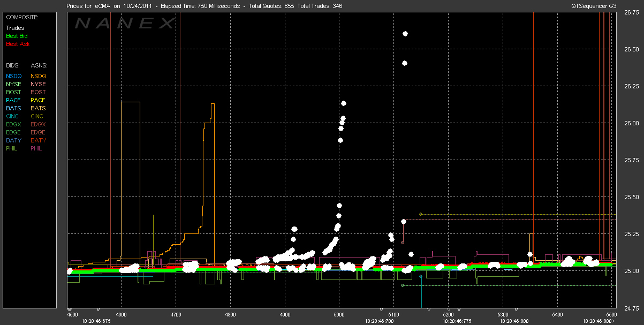Click the 26.25 price axis label
The width and height of the screenshot is (644, 325).
point(632,86)
